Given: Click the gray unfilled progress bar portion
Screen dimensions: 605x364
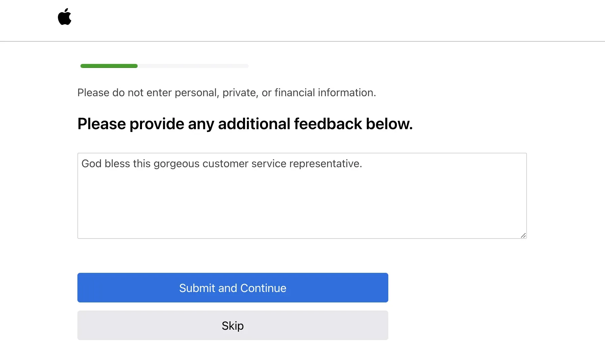Looking at the screenshot, I should point(193,66).
